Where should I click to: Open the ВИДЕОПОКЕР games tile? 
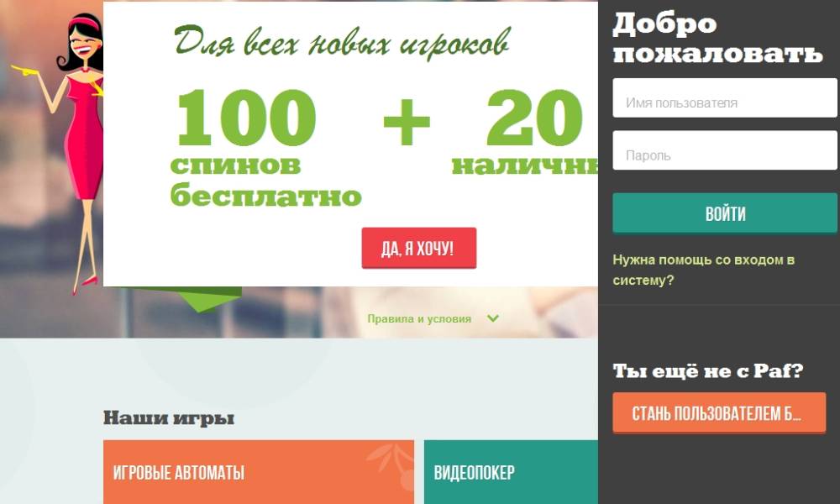click(x=511, y=472)
